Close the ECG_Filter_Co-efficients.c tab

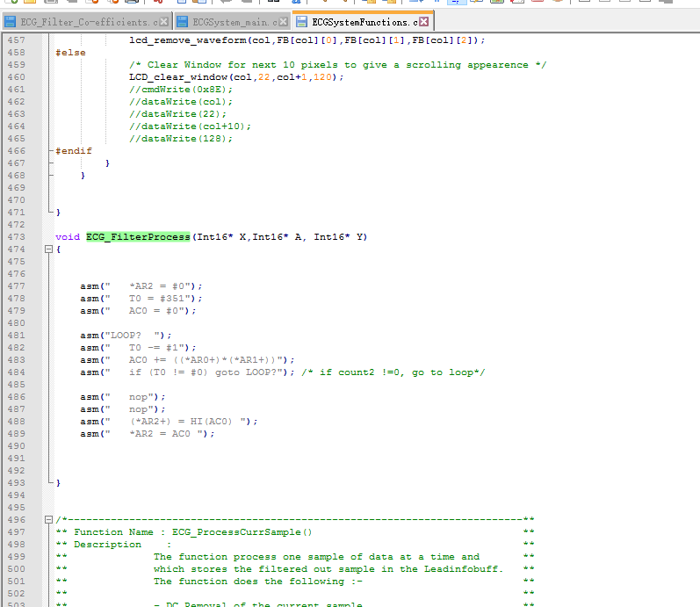pyautogui.click(x=164, y=21)
